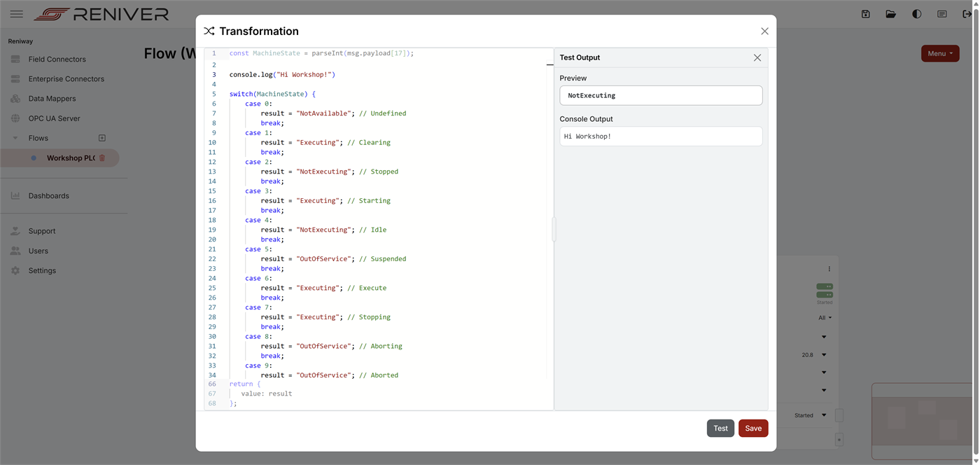Screen dimensions: 980x465
Task: Open the red Menu dropdown at top right
Action: (x=940, y=53)
